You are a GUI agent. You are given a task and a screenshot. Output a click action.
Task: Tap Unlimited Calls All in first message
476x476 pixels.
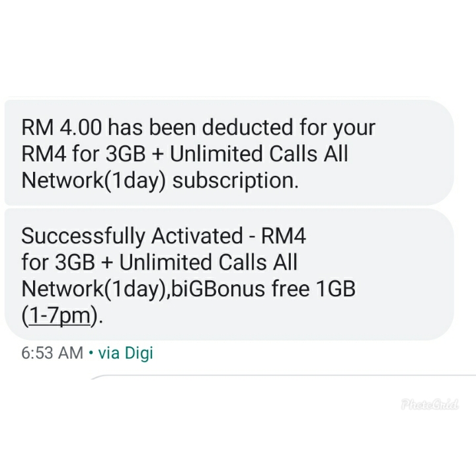(259, 153)
